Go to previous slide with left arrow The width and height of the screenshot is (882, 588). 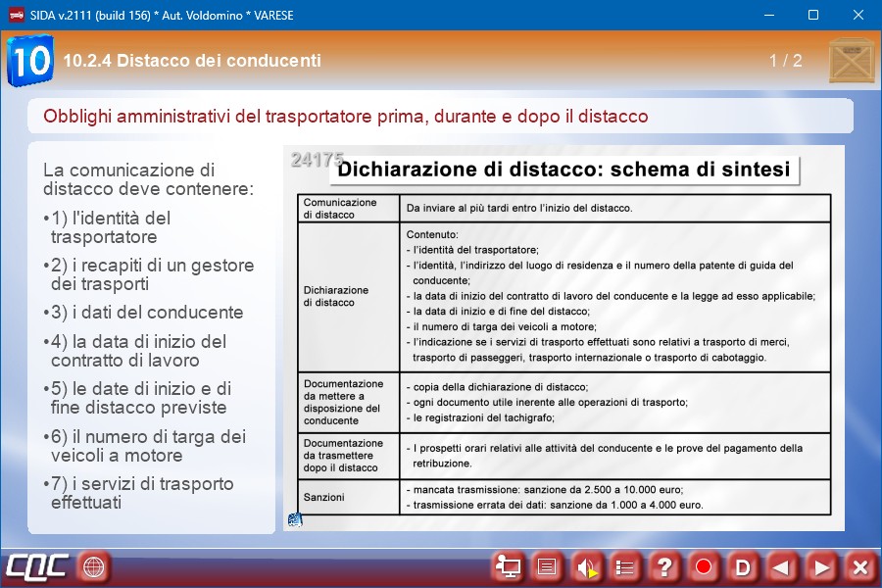click(782, 566)
